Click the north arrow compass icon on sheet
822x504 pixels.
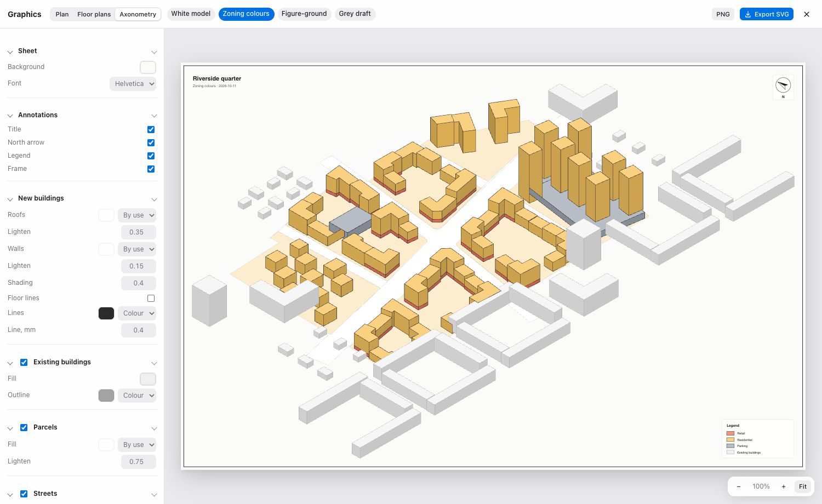[783, 85]
